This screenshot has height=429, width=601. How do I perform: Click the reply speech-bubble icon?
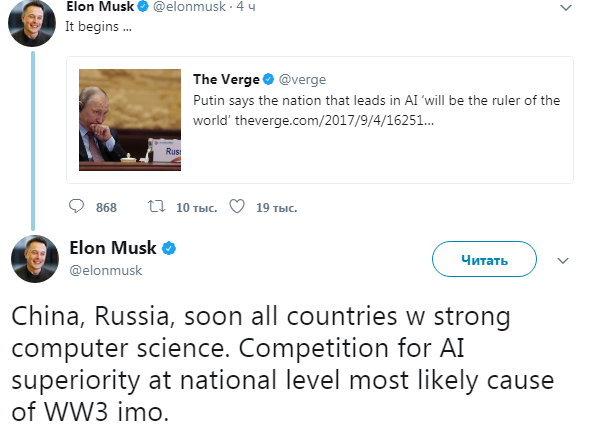click(78, 207)
